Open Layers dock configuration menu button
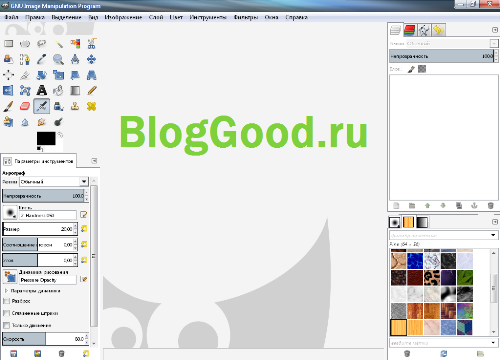The height and width of the screenshot is (360, 500). point(495,30)
